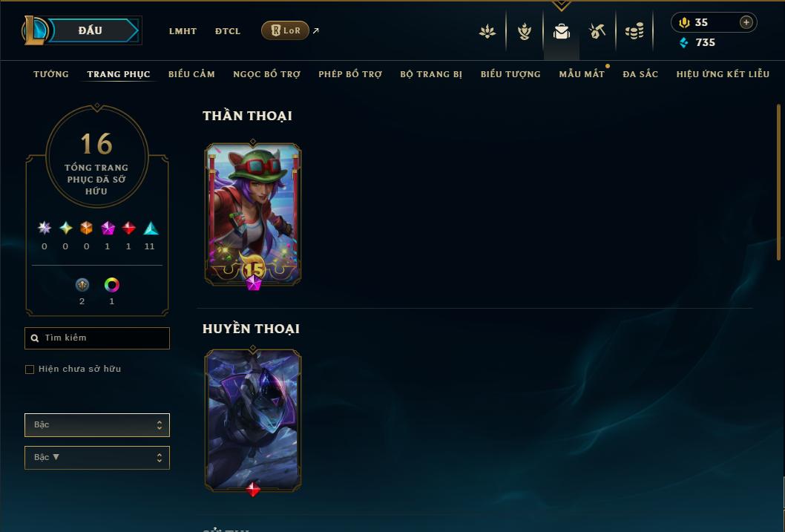Viewport: 785px width, 532px height.
Task: Expand the first Bậc dropdown
Action: 97,425
